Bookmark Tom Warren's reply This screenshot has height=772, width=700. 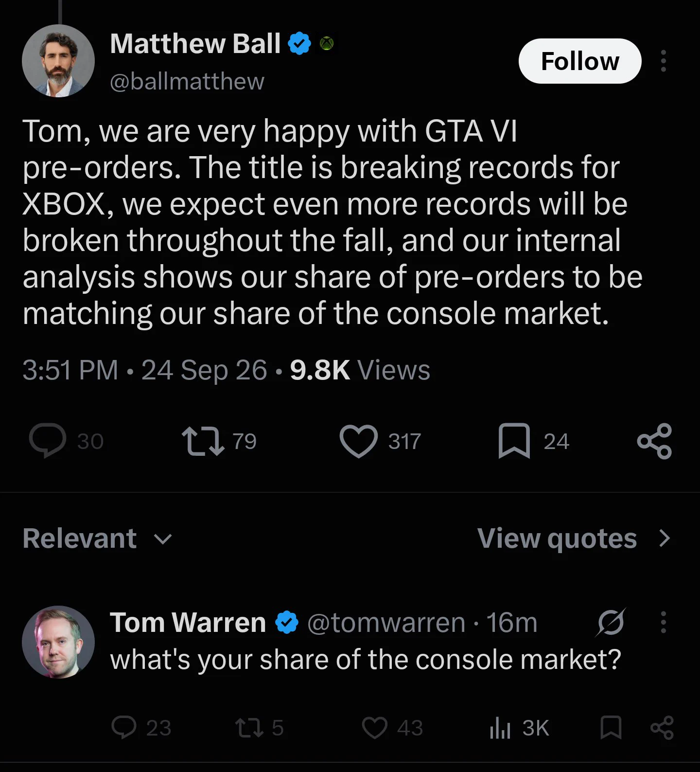click(611, 728)
